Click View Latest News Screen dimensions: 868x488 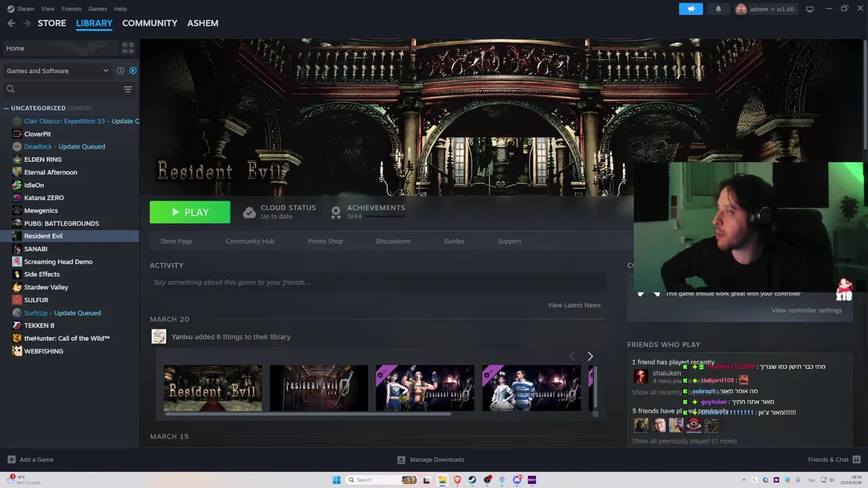[x=574, y=305]
